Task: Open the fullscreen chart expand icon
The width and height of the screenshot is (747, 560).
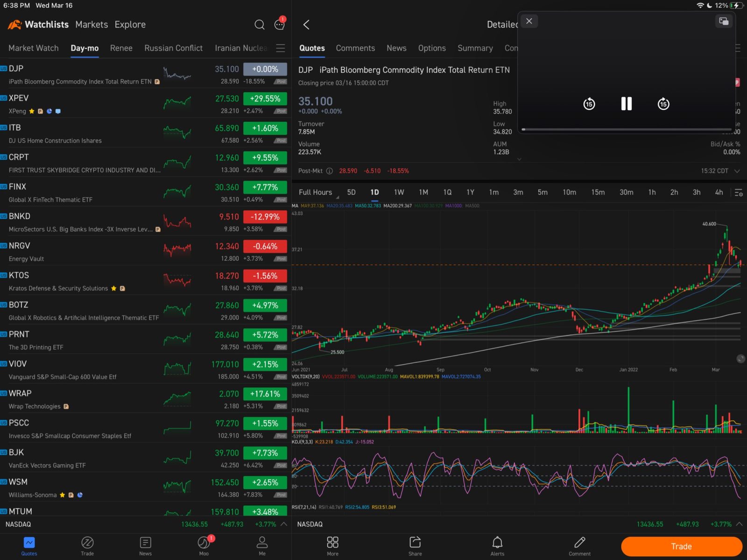Action: pyautogui.click(x=740, y=359)
